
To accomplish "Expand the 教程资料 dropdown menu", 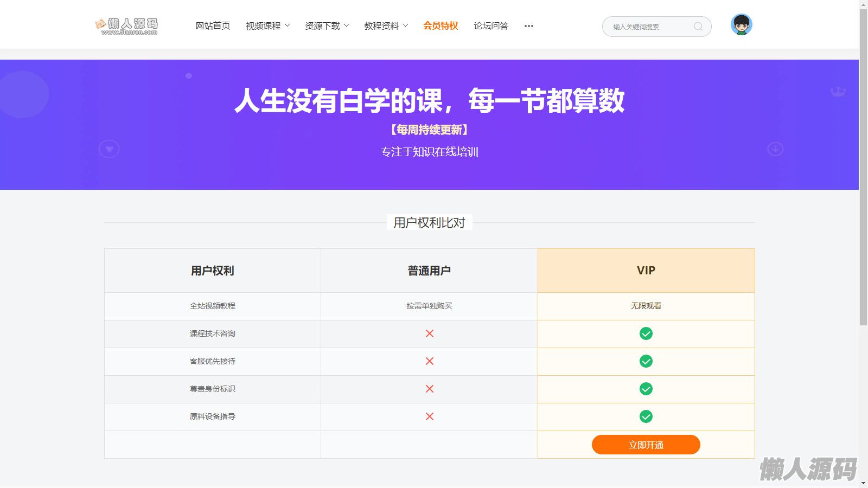I will click(x=386, y=26).
